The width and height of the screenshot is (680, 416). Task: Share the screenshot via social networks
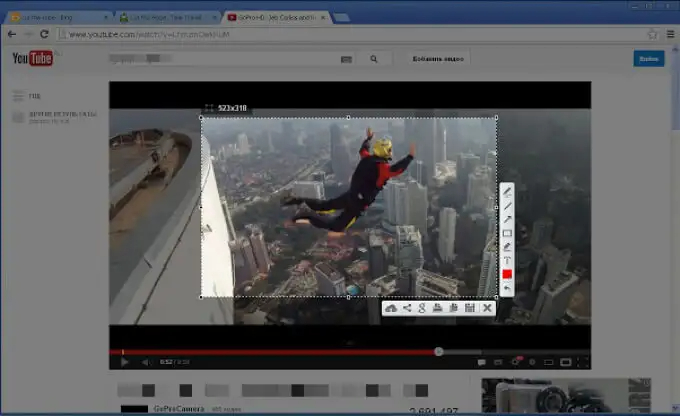(407, 308)
